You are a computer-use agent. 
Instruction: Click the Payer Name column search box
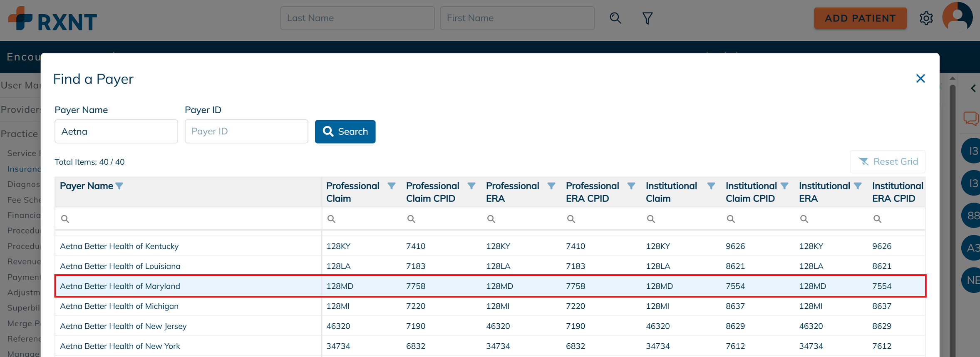point(191,219)
